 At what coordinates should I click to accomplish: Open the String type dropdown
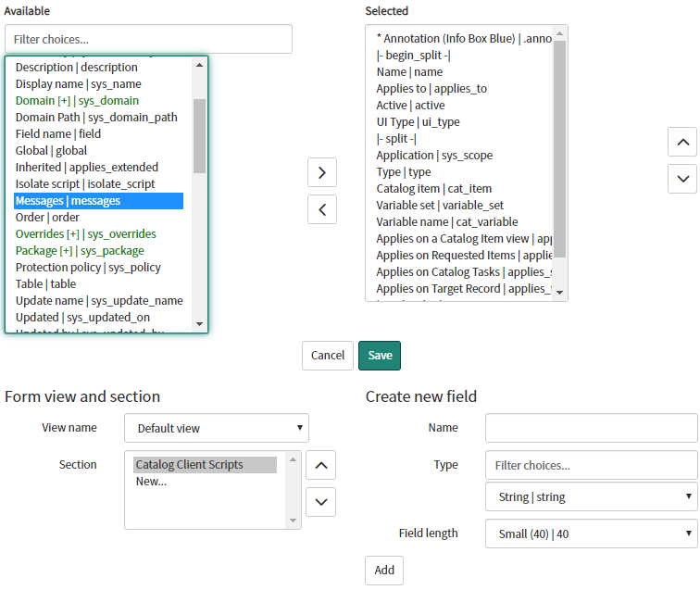(591, 497)
